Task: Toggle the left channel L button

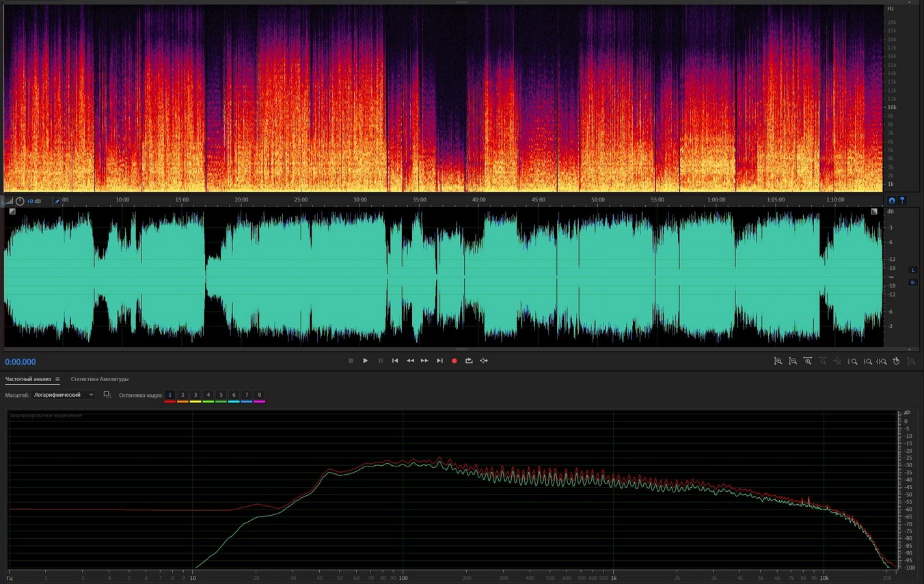Action: point(913,270)
